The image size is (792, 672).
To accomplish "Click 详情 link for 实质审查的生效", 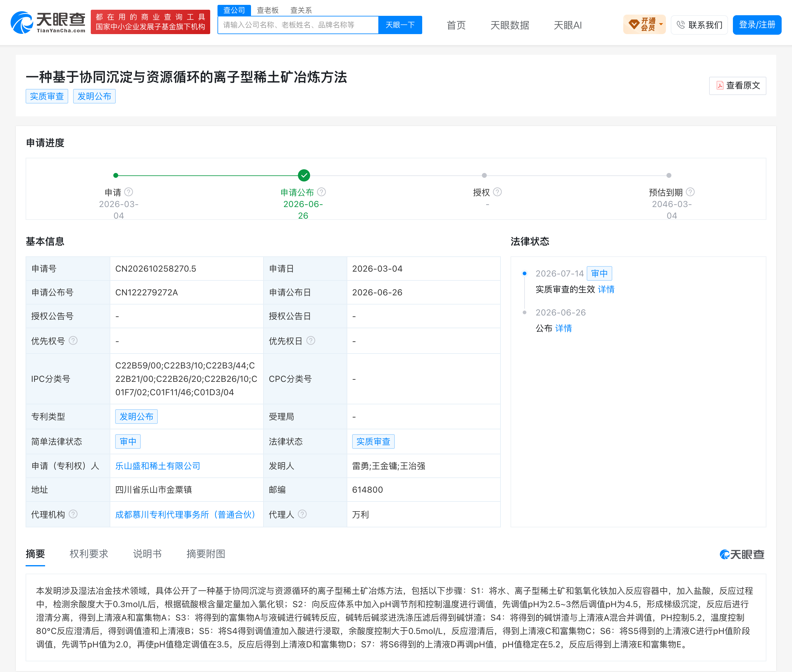I will click(606, 290).
